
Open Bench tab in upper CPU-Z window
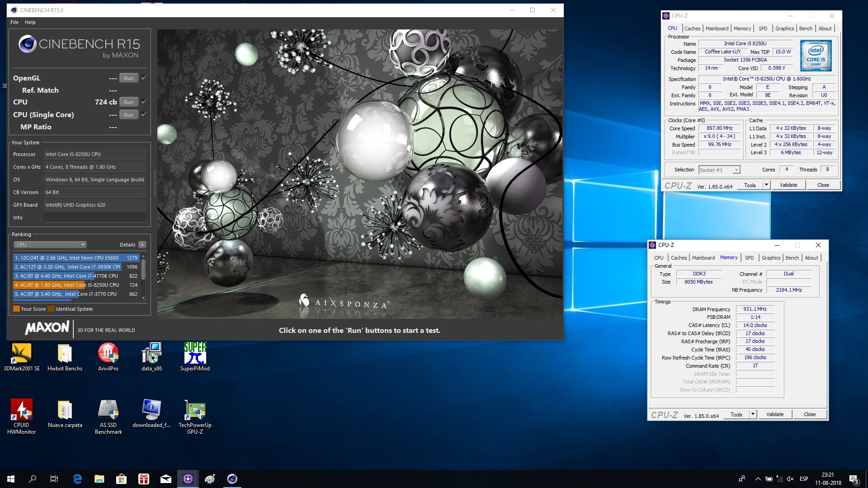806,28
